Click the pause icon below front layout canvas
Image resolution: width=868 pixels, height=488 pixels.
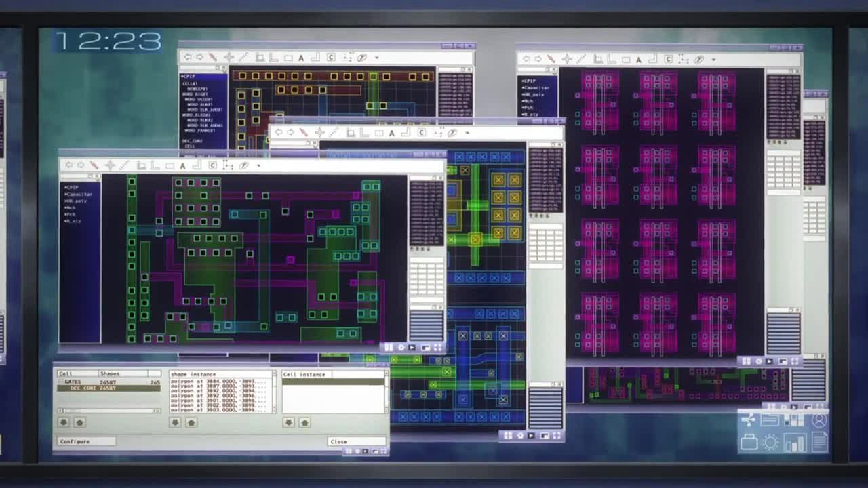coord(389,348)
